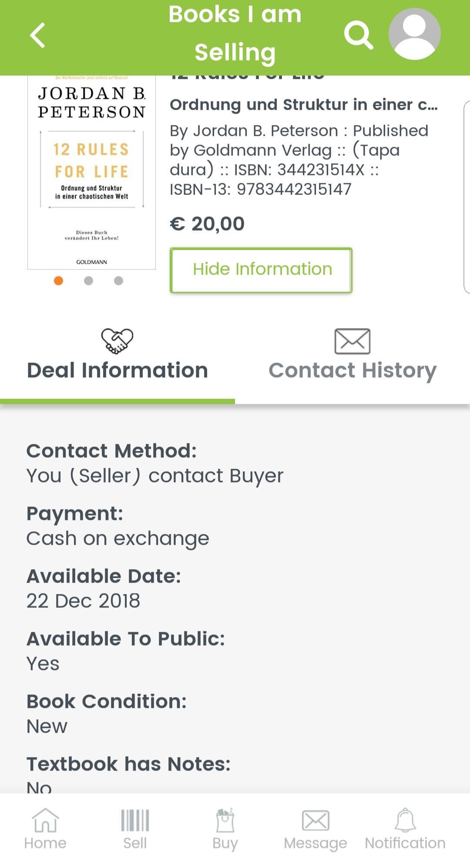Select the second image carousel dot
The height and width of the screenshot is (868, 470).
pos(88,281)
